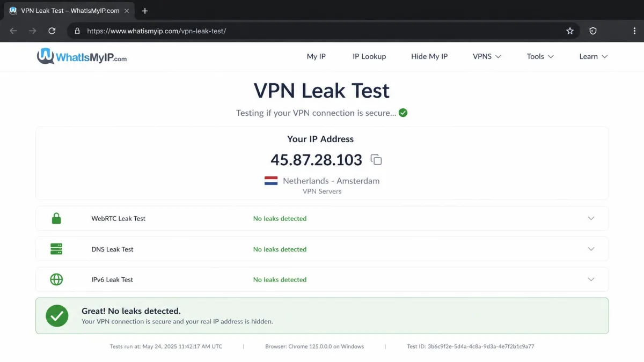This screenshot has height=362, width=644.
Task: Click the green padlock WebRTC icon
Action: click(56, 218)
